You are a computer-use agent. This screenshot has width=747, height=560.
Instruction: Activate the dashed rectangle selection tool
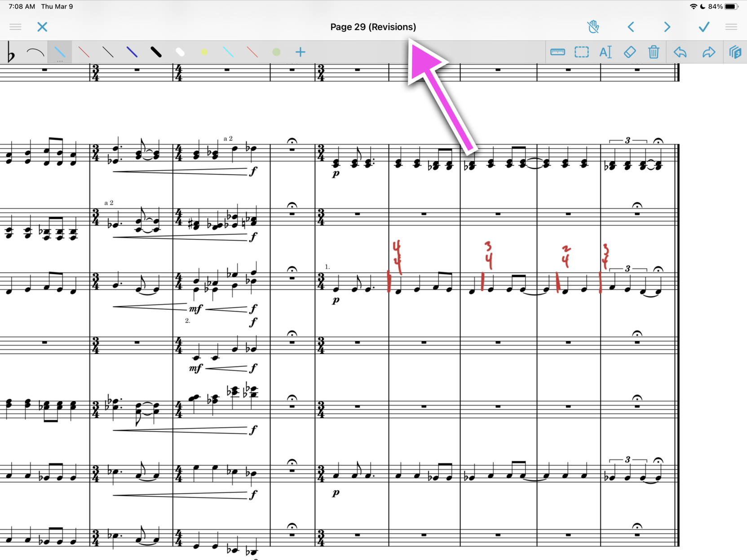click(581, 52)
